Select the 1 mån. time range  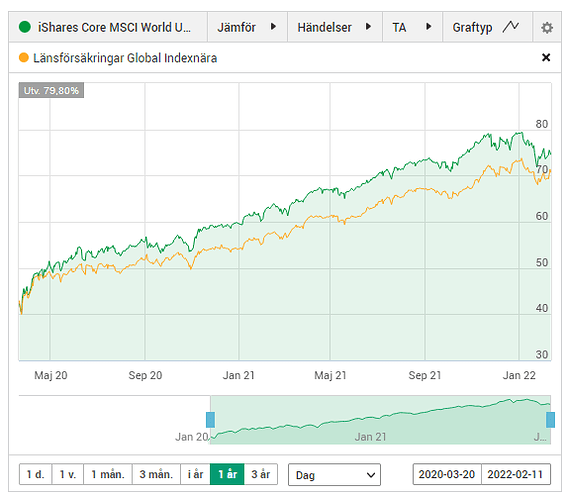click(x=108, y=474)
